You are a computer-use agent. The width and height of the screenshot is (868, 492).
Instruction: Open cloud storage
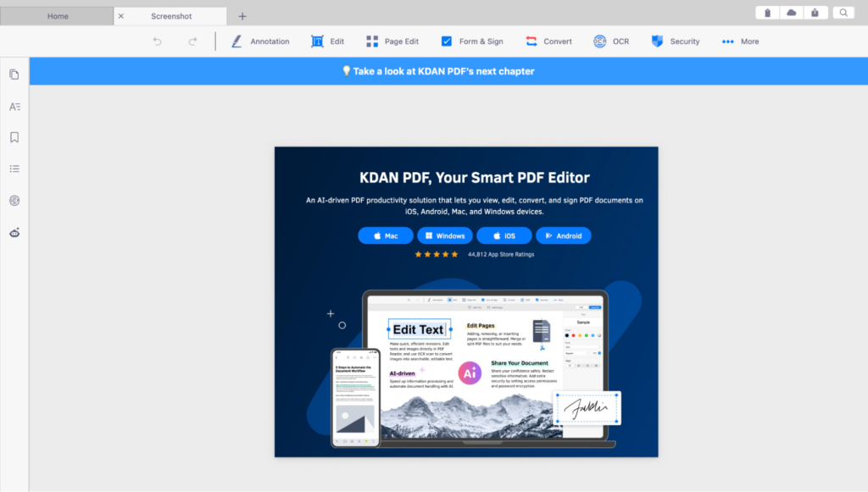tap(791, 12)
